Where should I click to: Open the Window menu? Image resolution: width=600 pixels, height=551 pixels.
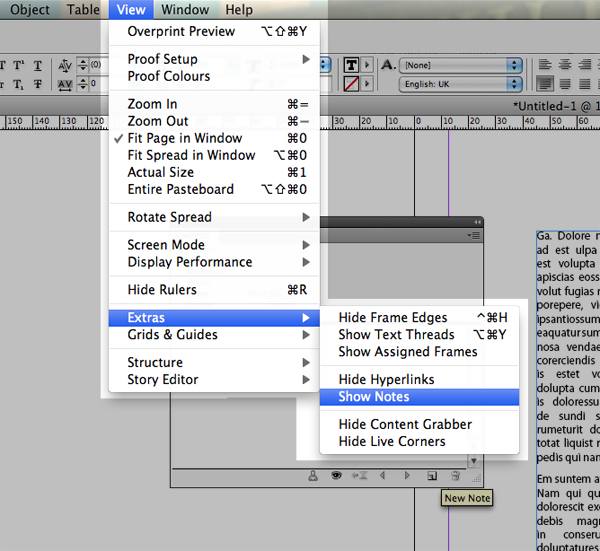[x=185, y=10]
